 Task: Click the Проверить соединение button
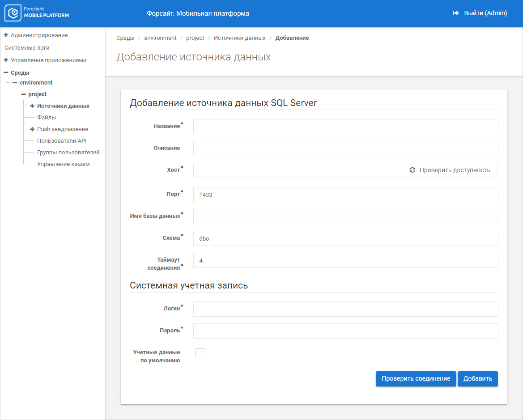click(x=416, y=379)
